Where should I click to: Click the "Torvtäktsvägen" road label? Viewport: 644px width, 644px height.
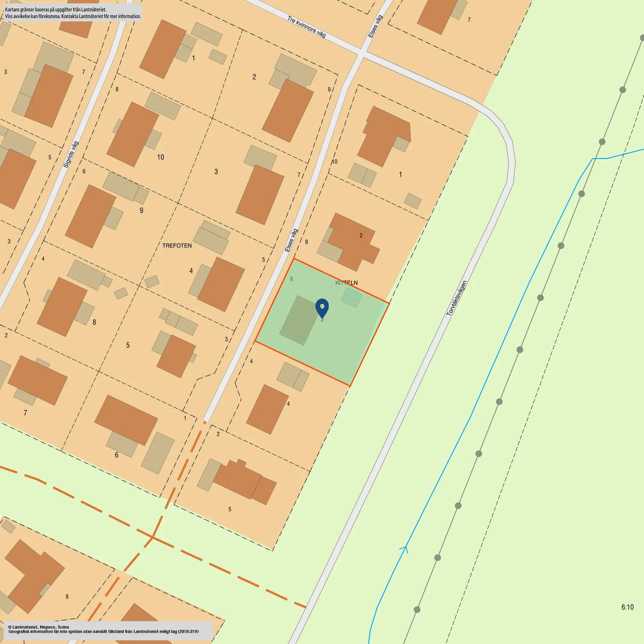click(457, 298)
